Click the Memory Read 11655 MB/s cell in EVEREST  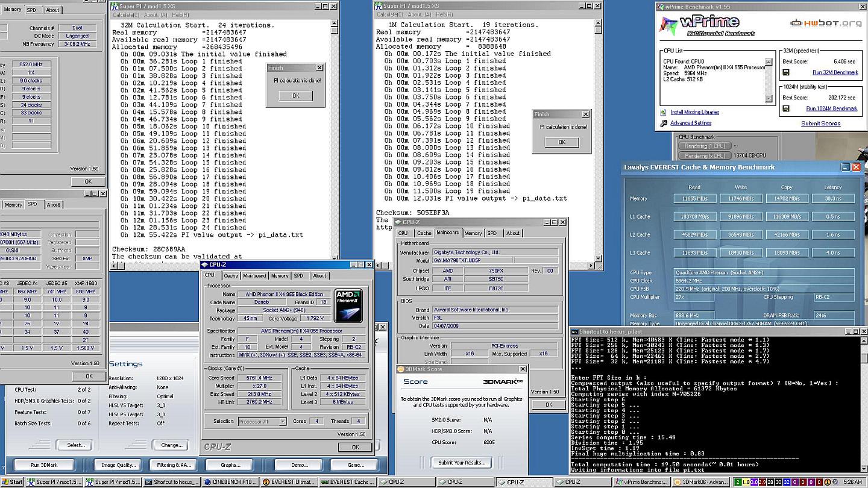[x=694, y=198]
